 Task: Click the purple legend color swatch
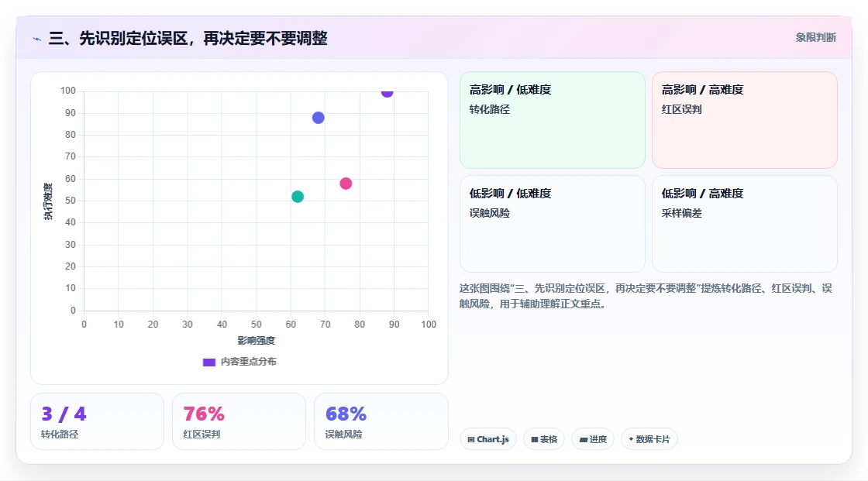[208, 362]
